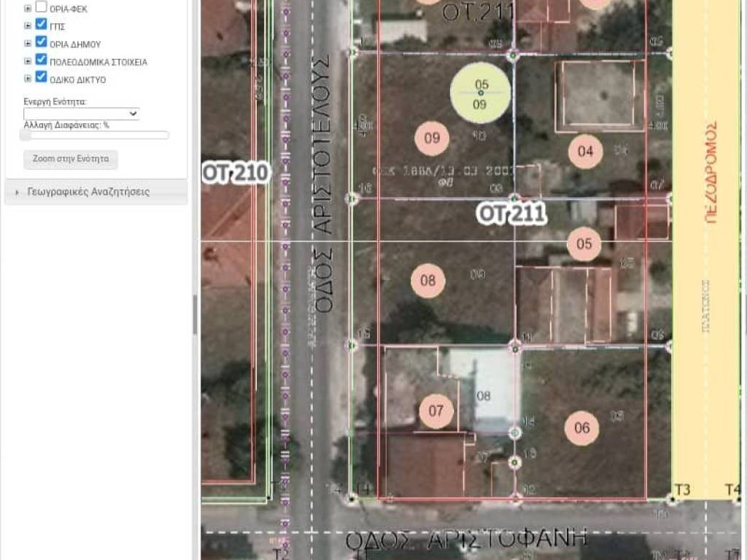Select the highlighted yellow-green 05/09 circle

coord(480,93)
